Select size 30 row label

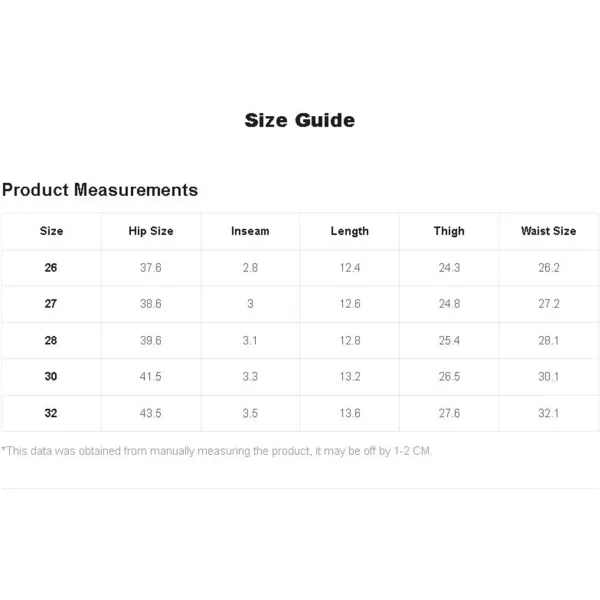pyautogui.click(x=51, y=376)
